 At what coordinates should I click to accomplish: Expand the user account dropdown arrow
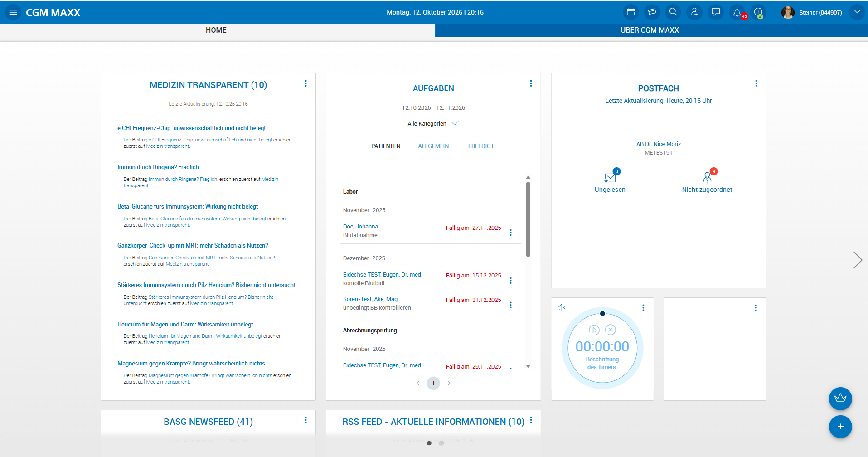point(857,12)
